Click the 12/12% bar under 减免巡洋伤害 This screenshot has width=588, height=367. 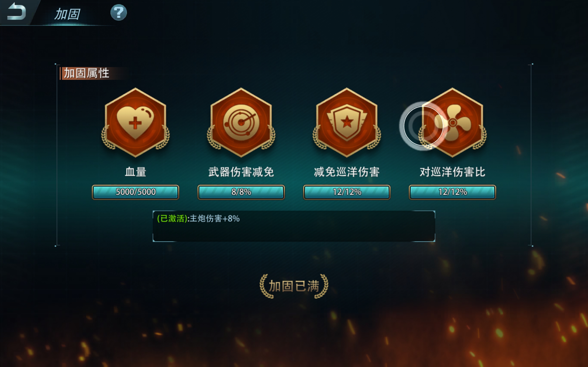(x=347, y=192)
